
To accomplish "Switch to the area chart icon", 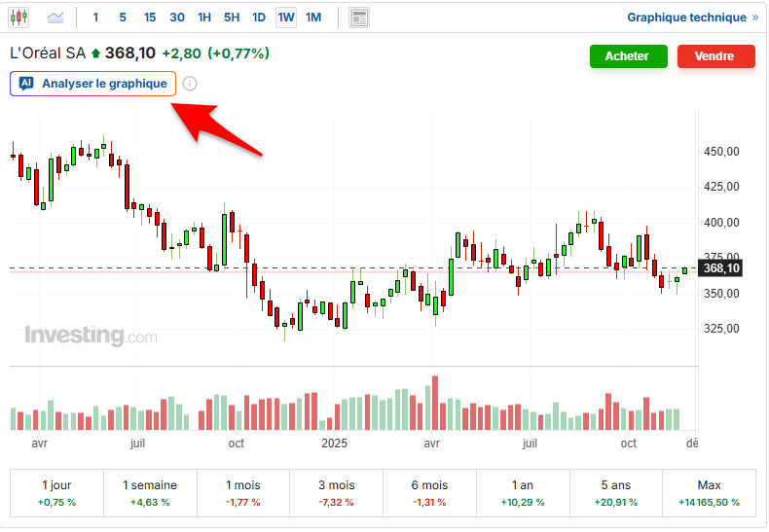I will (56, 18).
